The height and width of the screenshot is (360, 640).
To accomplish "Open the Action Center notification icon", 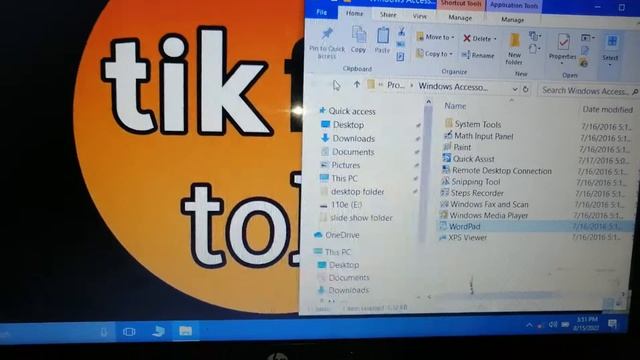I will (x=612, y=324).
